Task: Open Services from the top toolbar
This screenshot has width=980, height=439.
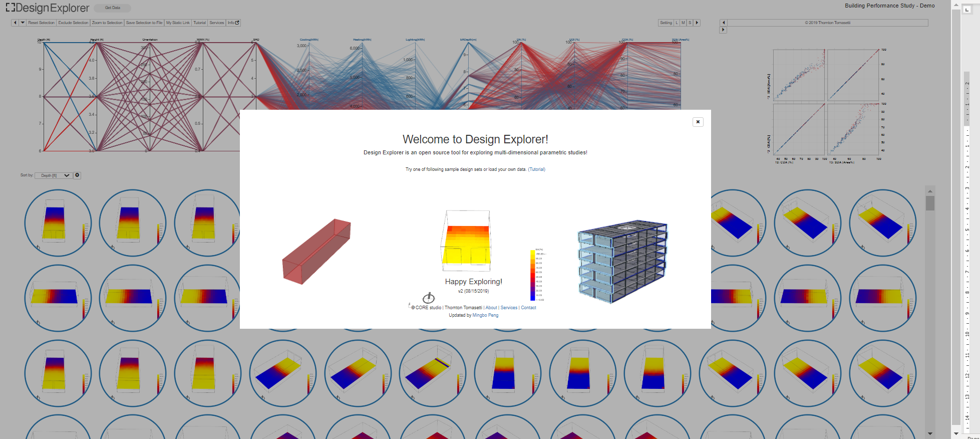Action: [216, 23]
